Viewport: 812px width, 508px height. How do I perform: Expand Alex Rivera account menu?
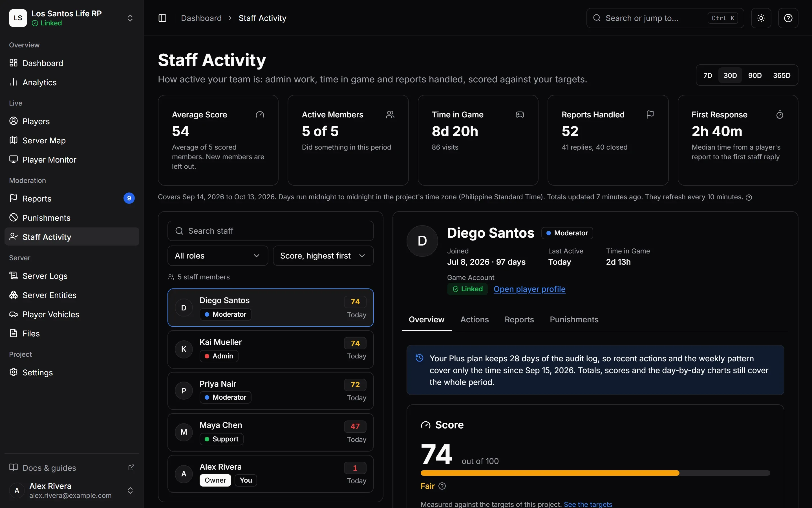[x=72, y=490]
